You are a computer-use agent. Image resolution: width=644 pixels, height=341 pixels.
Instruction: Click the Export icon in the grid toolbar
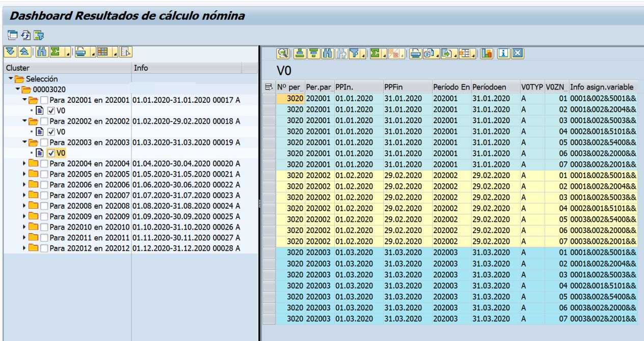447,53
